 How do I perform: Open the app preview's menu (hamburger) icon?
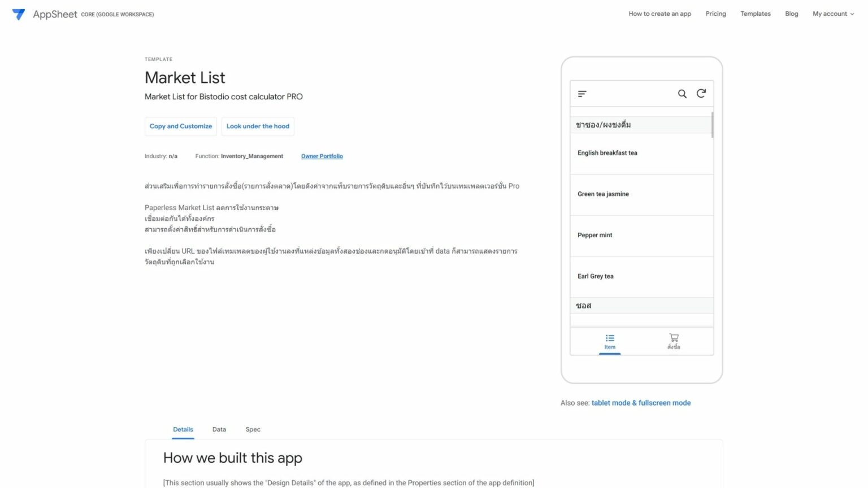pyautogui.click(x=581, y=93)
